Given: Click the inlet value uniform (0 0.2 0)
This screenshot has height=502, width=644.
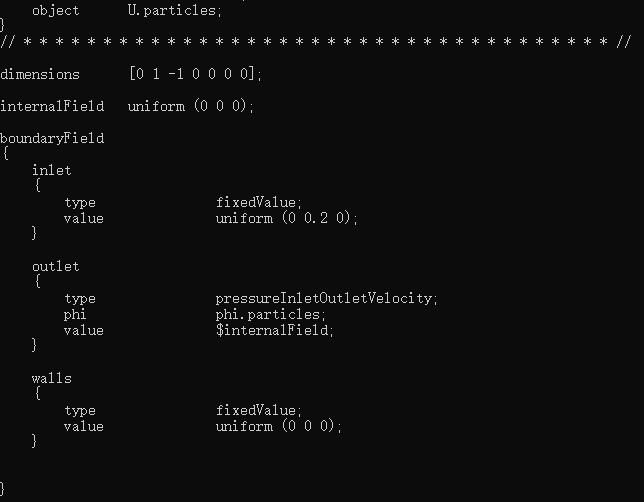Looking at the screenshot, I should [x=287, y=218].
